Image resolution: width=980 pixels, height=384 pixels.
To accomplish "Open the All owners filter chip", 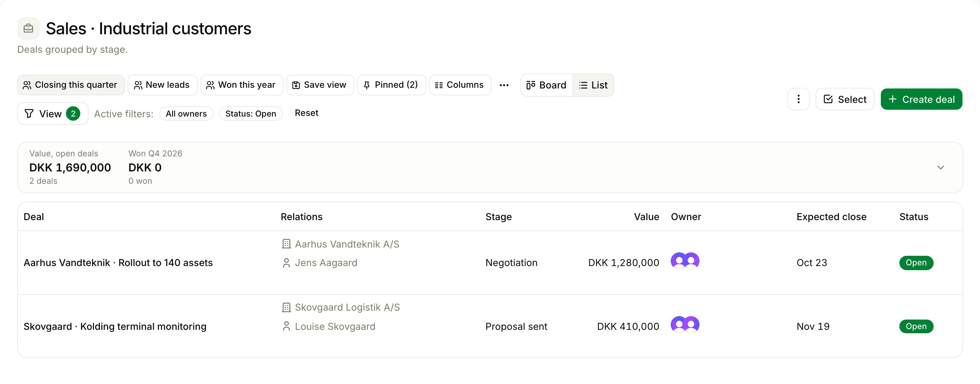I will tap(186, 113).
